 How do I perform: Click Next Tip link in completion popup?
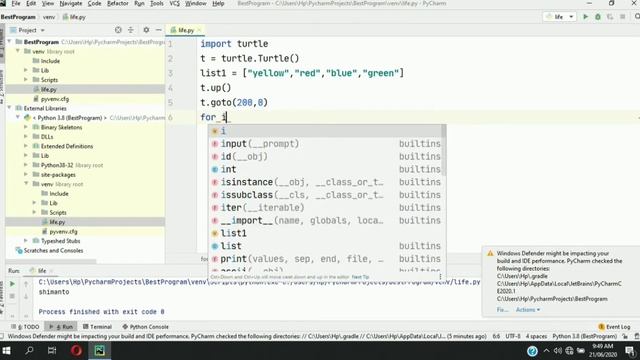click(x=360, y=277)
